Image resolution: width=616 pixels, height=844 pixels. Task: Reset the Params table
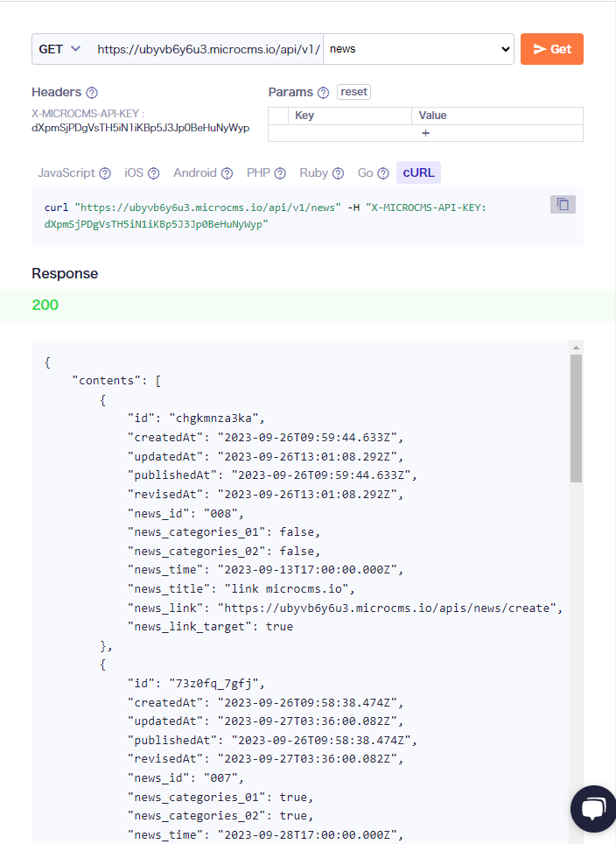coord(353,92)
